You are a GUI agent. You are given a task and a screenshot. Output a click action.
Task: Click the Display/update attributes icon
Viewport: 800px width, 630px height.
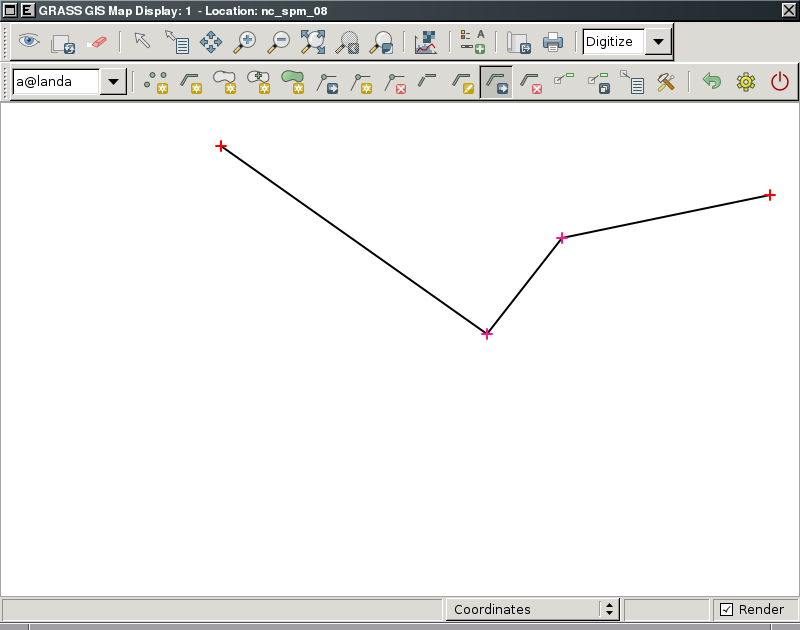point(633,82)
